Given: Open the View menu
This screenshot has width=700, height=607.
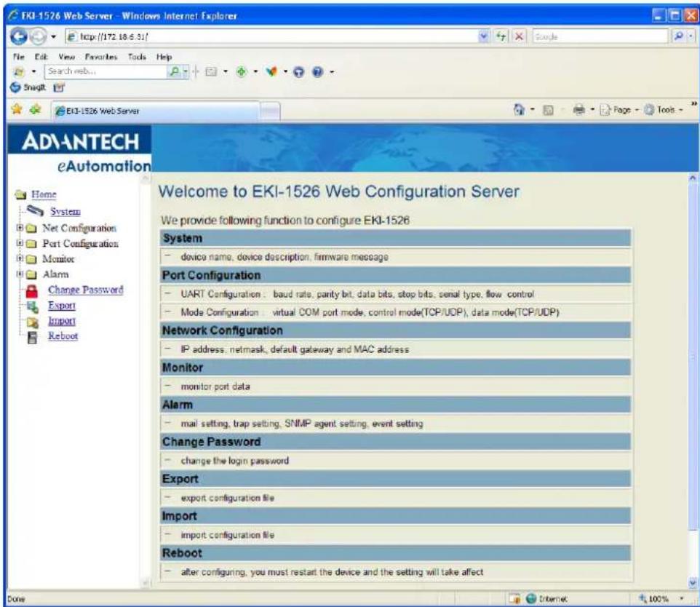Looking at the screenshot, I should [66, 57].
